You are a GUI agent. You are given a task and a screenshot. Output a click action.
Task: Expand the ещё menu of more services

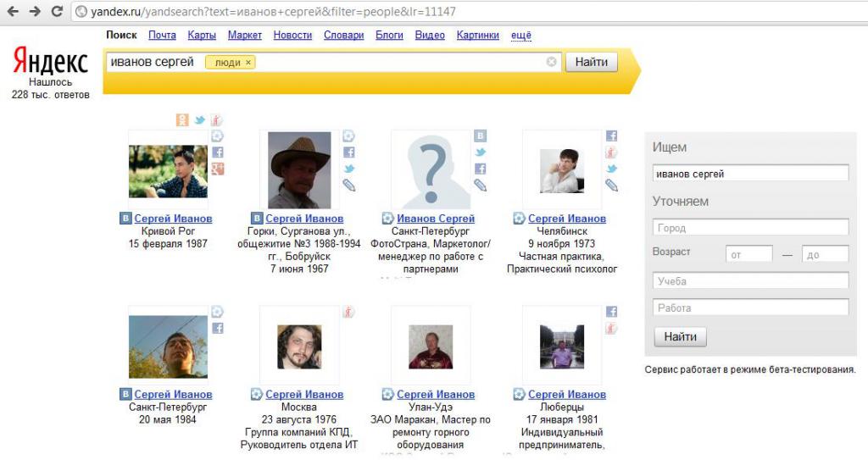point(521,35)
